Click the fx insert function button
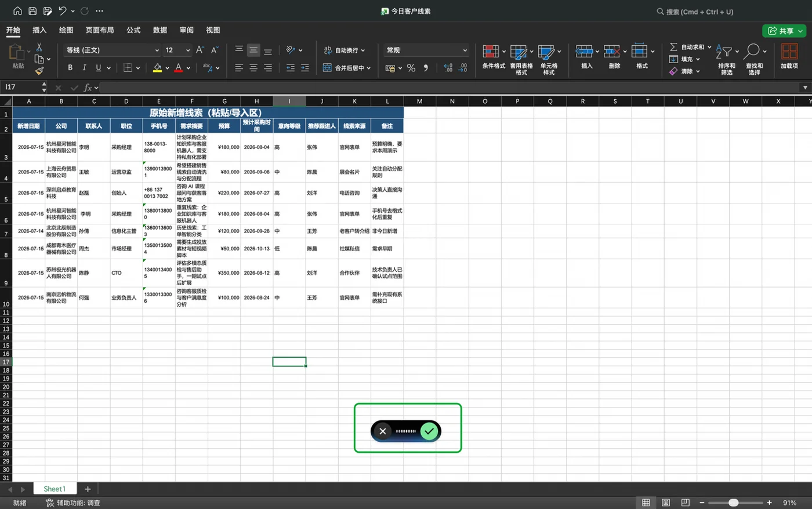 [88, 88]
